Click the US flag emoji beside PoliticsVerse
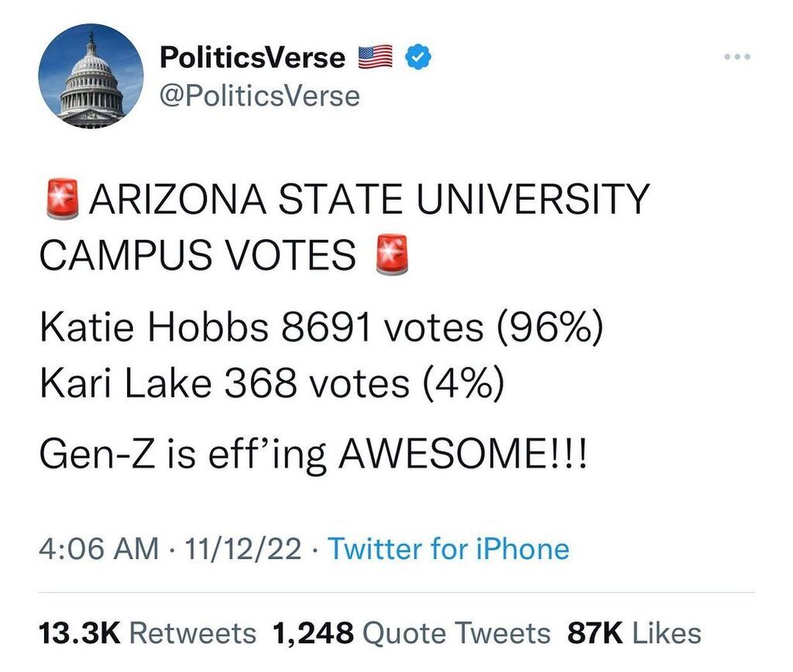The height and width of the screenshot is (672, 793). click(x=376, y=56)
